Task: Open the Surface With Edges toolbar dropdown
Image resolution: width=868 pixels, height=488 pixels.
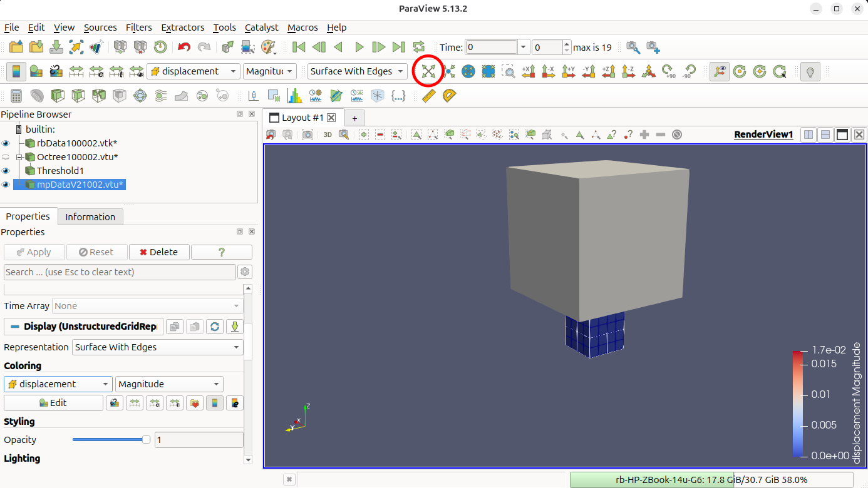Action: tap(357, 71)
